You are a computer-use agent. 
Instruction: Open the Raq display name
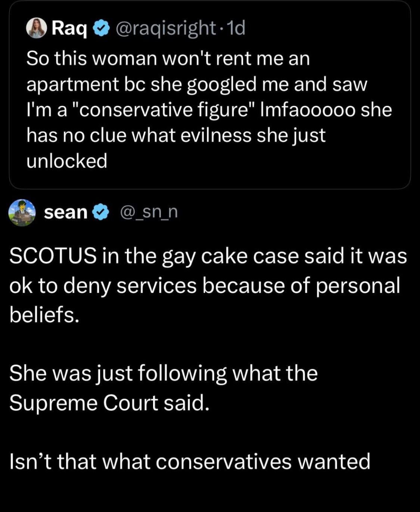[69, 28]
